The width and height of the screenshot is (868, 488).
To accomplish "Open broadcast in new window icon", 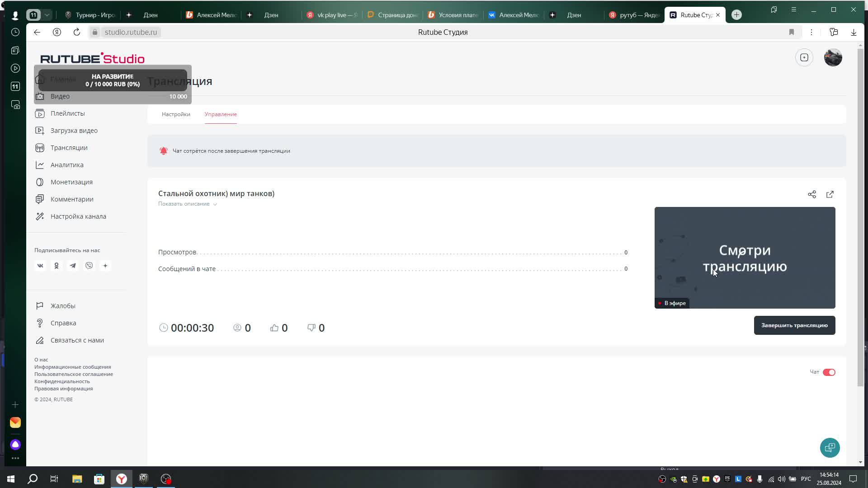I will (x=830, y=194).
